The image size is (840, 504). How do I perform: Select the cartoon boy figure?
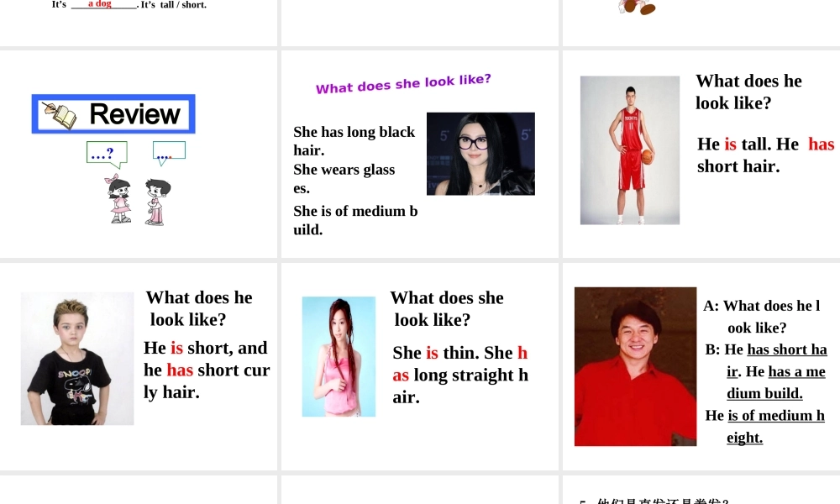click(x=157, y=202)
